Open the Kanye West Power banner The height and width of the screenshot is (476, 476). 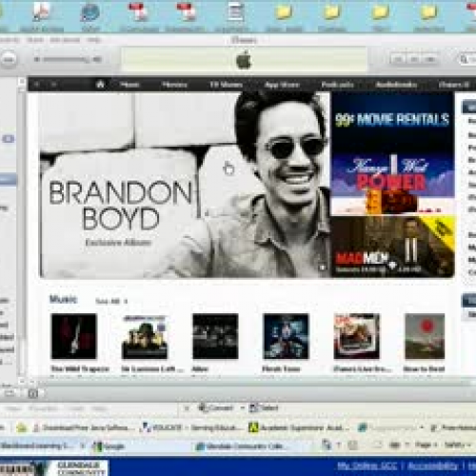[393, 183]
